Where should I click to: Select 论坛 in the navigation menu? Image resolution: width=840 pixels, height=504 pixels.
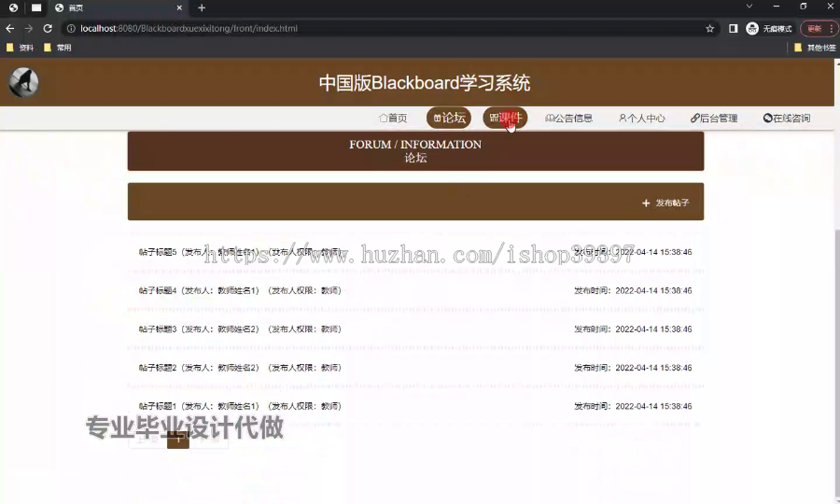click(x=449, y=118)
